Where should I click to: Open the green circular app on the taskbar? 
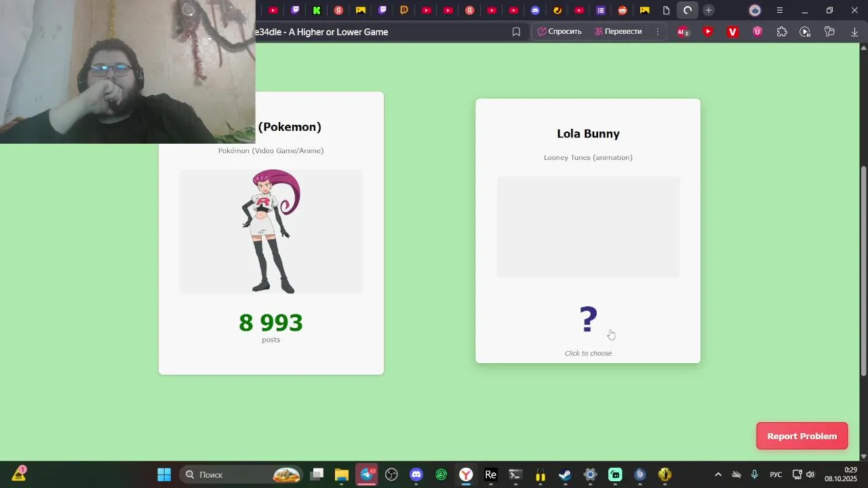point(441,474)
